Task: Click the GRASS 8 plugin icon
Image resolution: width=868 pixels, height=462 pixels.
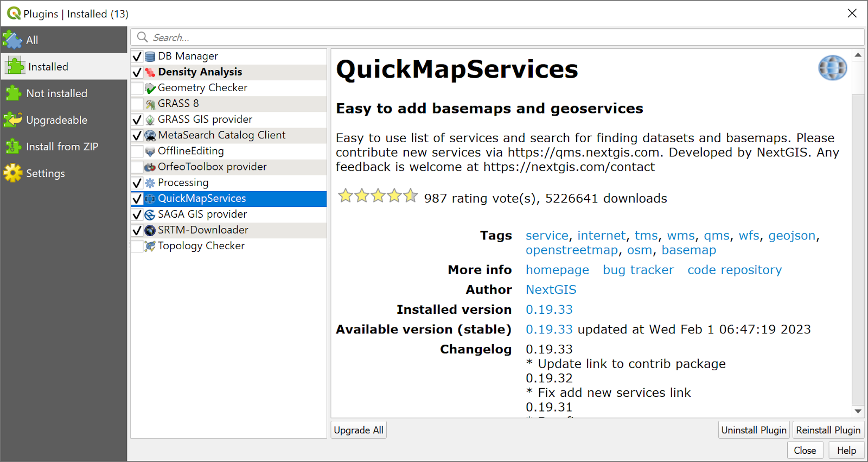Action: click(x=150, y=104)
